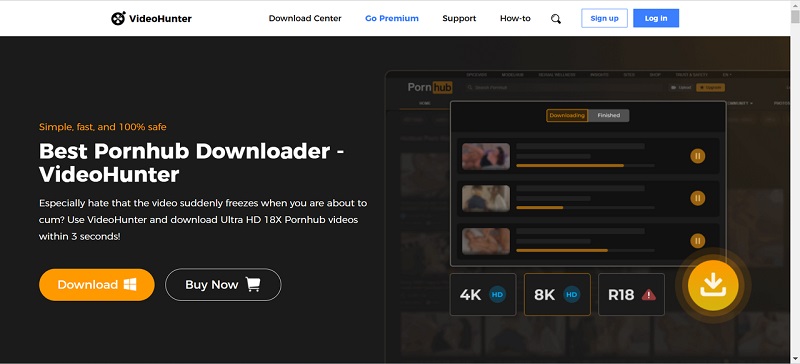
Task: Click the HD icon on 4K badge
Action: (x=497, y=295)
